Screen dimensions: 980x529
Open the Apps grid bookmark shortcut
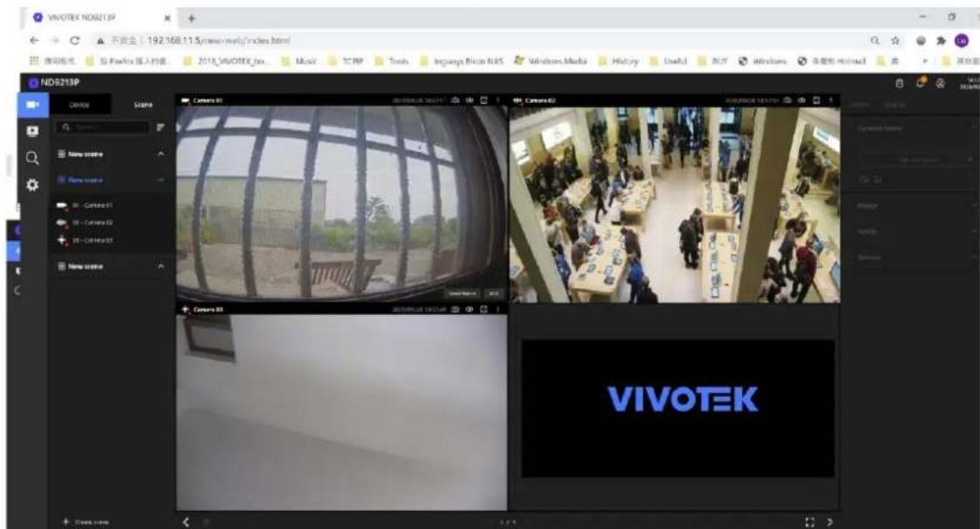(51, 61)
